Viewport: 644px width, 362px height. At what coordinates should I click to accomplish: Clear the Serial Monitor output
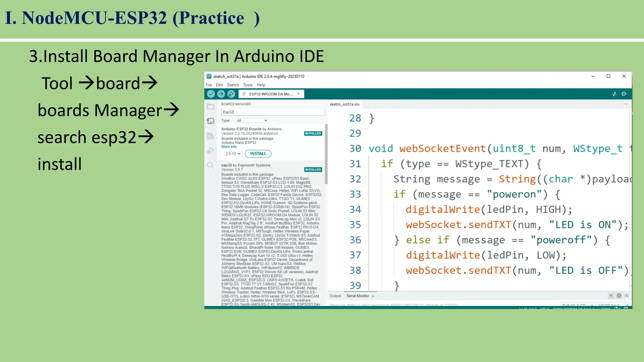tap(626, 296)
